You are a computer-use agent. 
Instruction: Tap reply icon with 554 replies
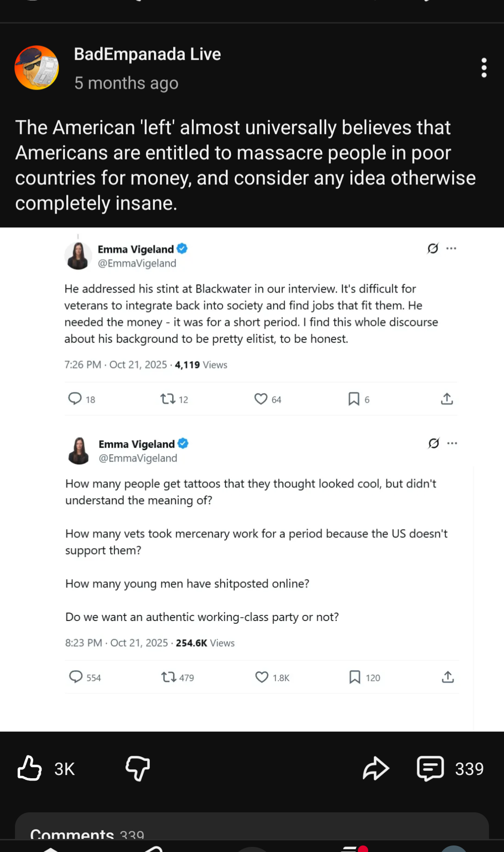coord(76,677)
